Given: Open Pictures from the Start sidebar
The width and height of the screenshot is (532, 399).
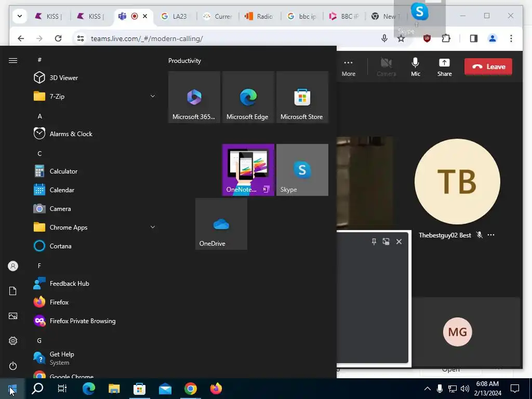Looking at the screenshot, I should pos(13,316).
